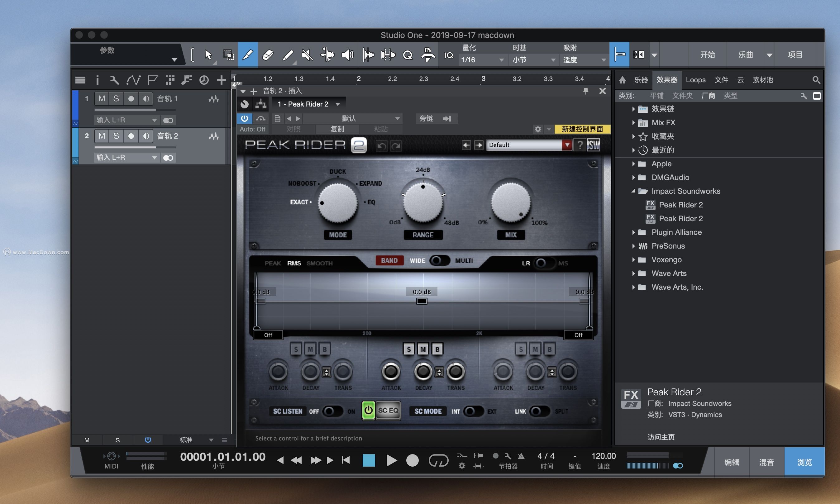The height and width of the screenshot is (504, 840).
Task: Click the Peak Rider undo arrow
Action: (x=381, y=146)
